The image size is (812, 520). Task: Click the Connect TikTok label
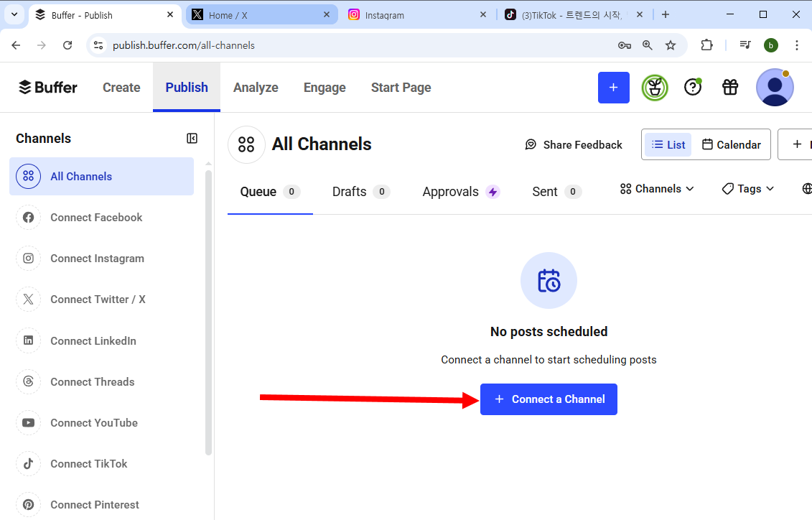pos(88,463)
